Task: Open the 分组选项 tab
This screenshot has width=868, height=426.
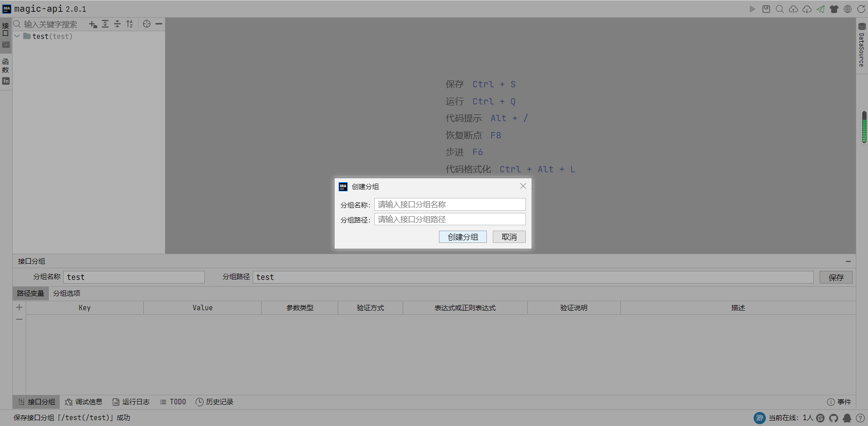Action: coord(66,293)
